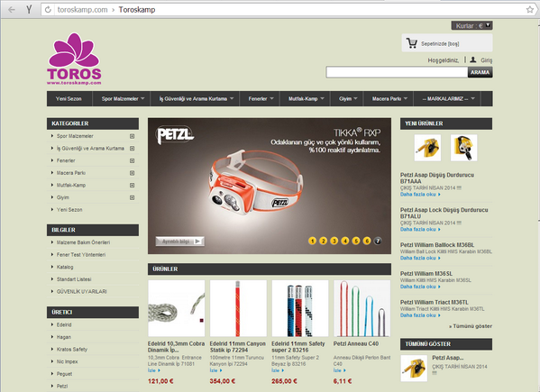540x392 pixels.
Task: Open the GÜVENLİK UYARILARI link
Action: click(x=82, y=291)
